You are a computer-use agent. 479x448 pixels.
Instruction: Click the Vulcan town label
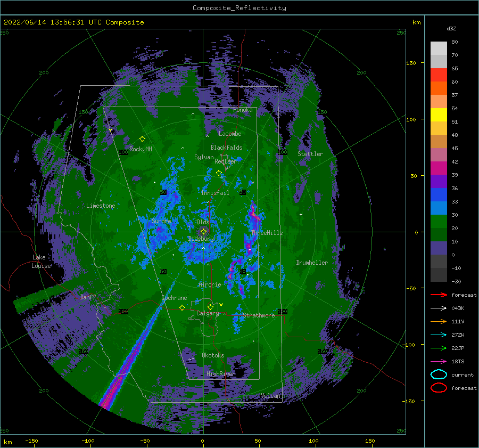tap(271, 396)
